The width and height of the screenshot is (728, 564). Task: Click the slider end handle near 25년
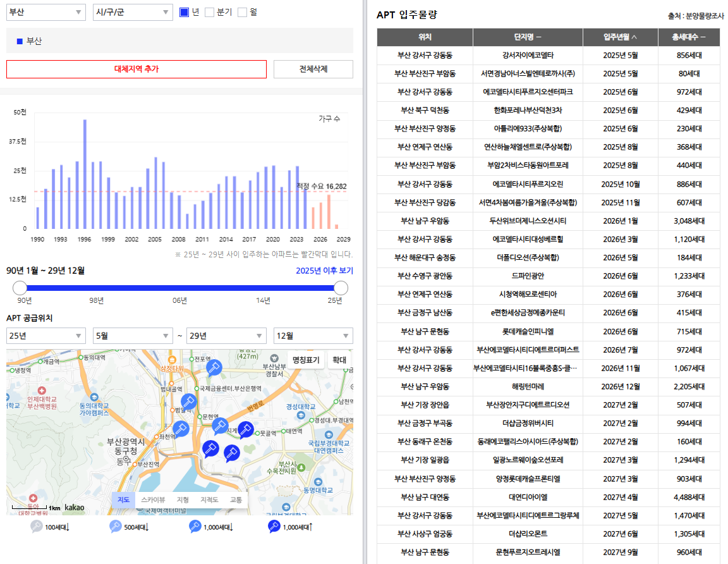(x=341, y=288)
